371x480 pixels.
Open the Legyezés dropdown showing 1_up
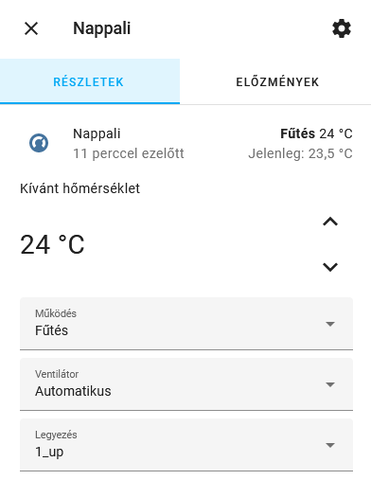[186, 445]
